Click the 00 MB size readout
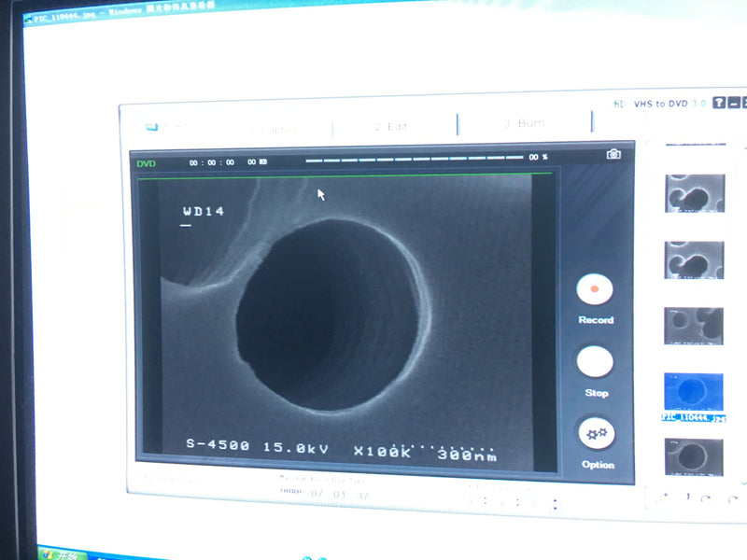This screenshot has width=747, height=560. pos(258,161)
